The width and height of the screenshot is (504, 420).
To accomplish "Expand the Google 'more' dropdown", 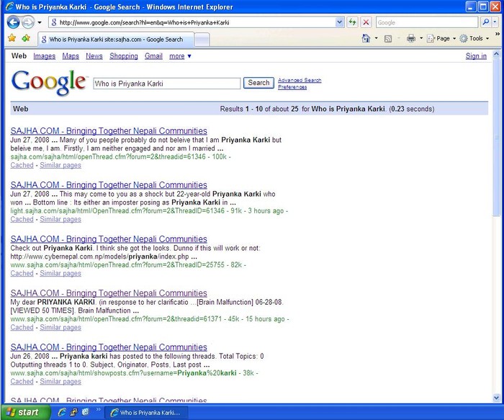I will coord(180,56).
